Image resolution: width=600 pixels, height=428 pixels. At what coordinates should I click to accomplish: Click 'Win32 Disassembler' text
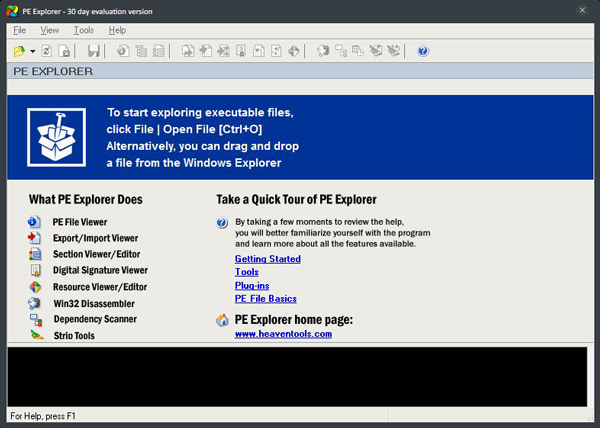(94, 304)
